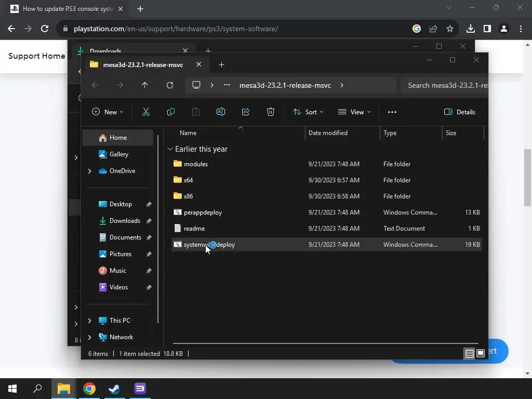Expand Network in the navigation pane
This screenshot has height=399, width=532.
[x=89, y=337]
